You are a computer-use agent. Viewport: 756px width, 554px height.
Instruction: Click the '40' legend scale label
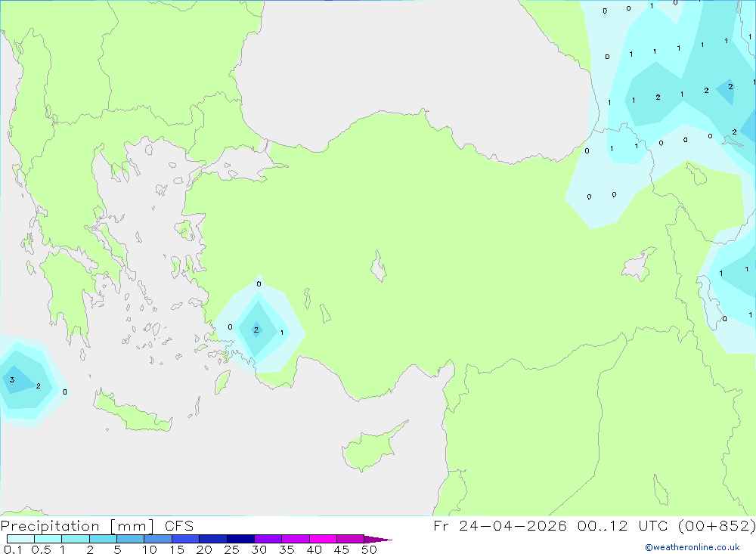point(314,549)
